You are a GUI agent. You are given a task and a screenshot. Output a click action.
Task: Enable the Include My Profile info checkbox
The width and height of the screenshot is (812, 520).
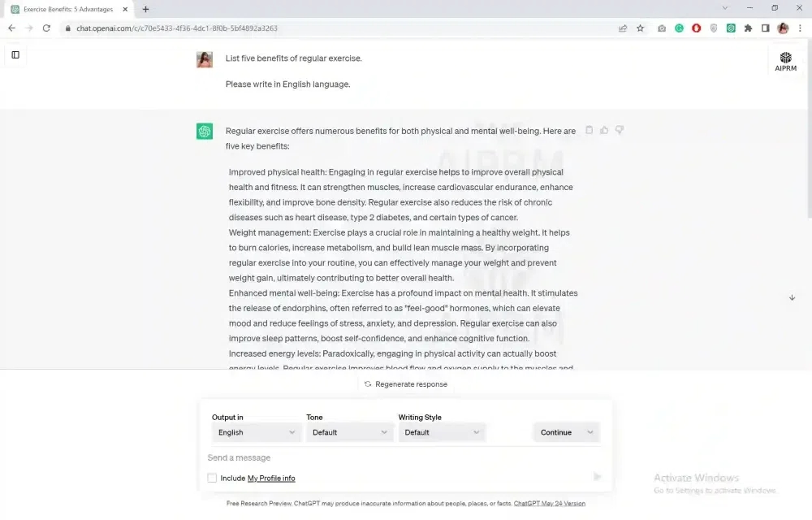pos(212,478)
